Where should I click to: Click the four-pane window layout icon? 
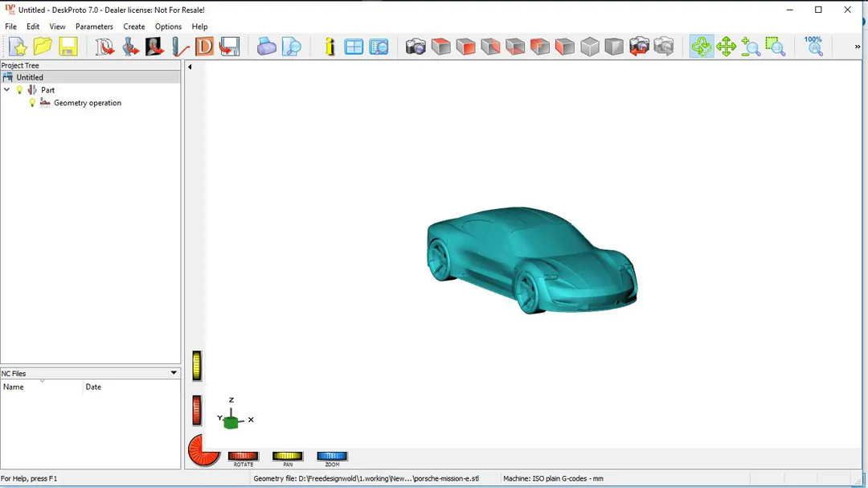click(x=353, y=47)
